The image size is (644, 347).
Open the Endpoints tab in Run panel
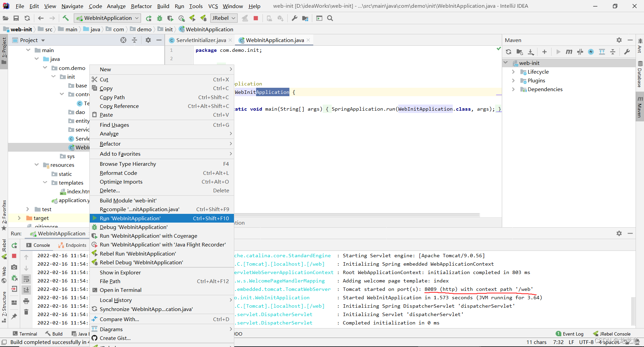pyautogui.click(x=72, y=245)
